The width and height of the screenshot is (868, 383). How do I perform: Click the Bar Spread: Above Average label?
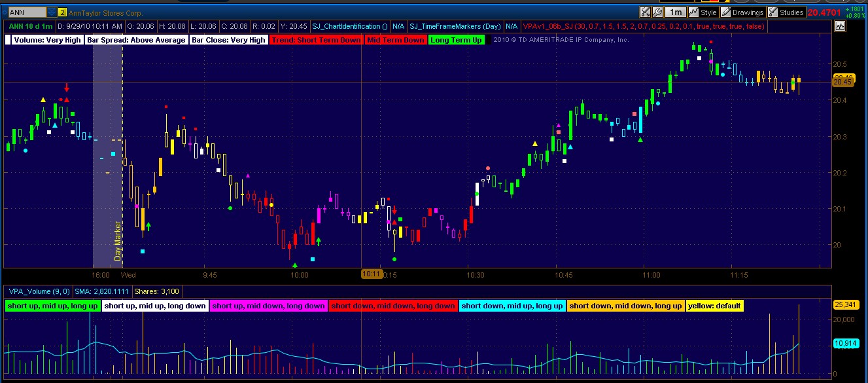pyautogui.click(x=136, y=40)
